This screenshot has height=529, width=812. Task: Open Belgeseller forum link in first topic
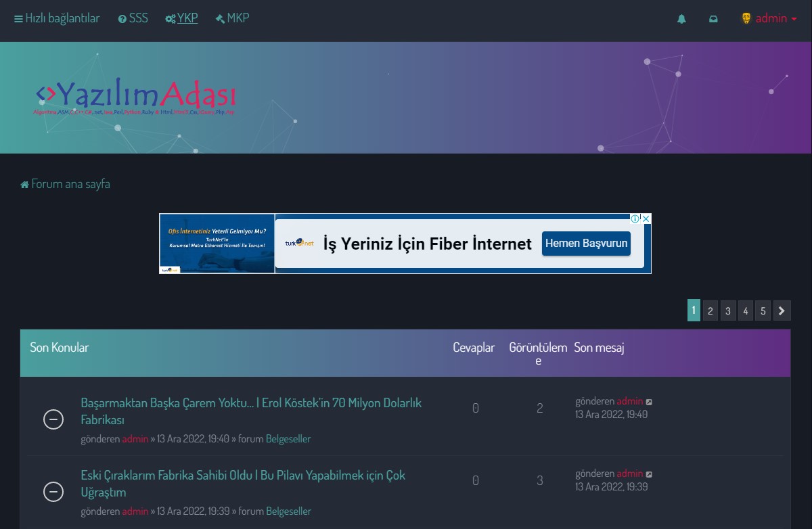point(288,438)
